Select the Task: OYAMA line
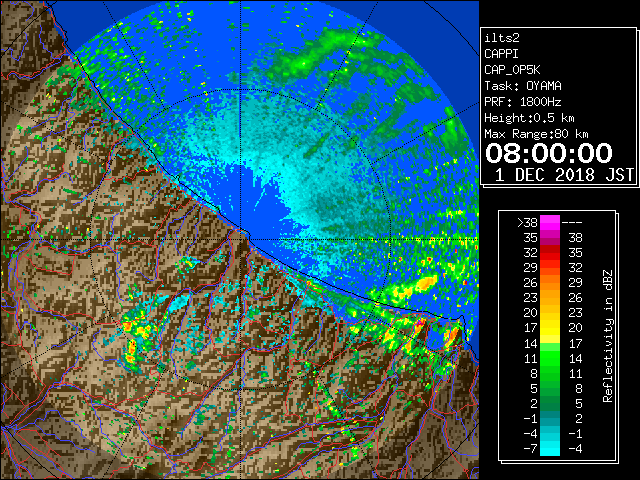Screen dimensions: 640x480 (x=523, y=86)
